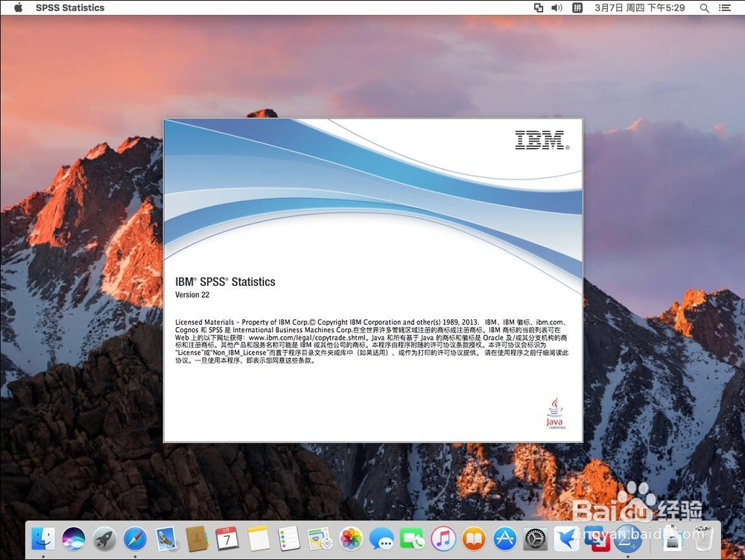This screenshot has height=560, width=745.
Task: Click the 'IBM SPSS Statistics' title text
Action: click(225, 281)
